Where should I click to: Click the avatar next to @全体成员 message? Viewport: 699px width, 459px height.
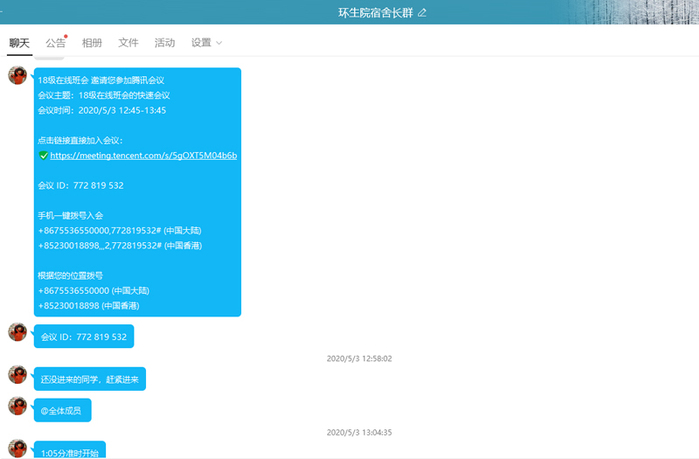[17, 405]
